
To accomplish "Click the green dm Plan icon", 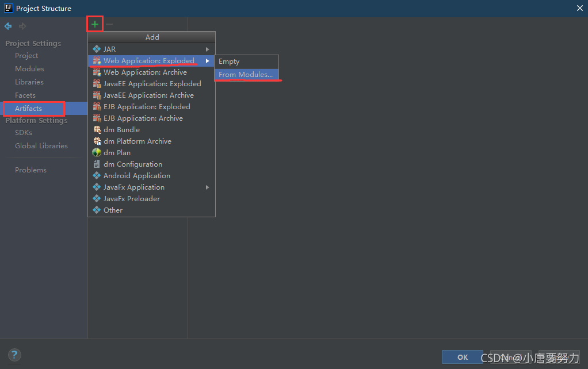I will 97,152.
